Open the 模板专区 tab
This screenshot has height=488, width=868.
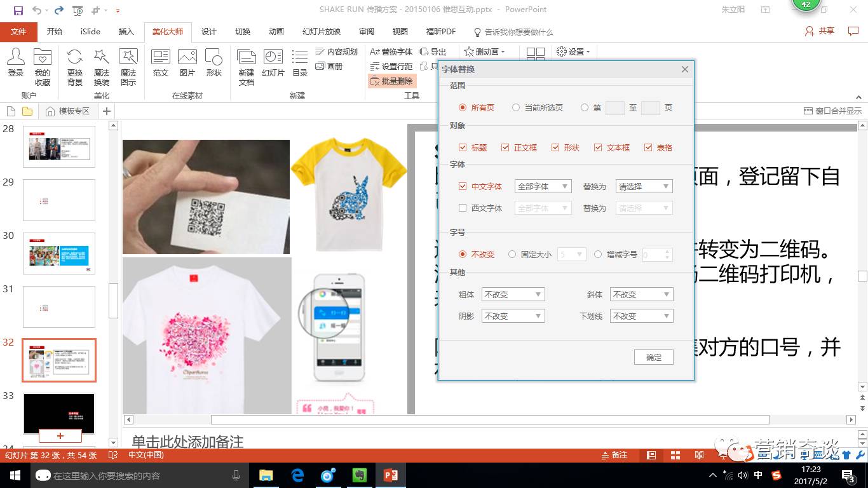tap(68, 111)
